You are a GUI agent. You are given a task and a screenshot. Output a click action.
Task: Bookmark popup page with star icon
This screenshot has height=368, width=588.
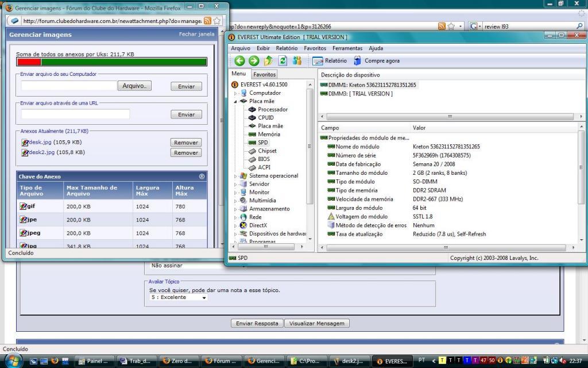point(216,21)
